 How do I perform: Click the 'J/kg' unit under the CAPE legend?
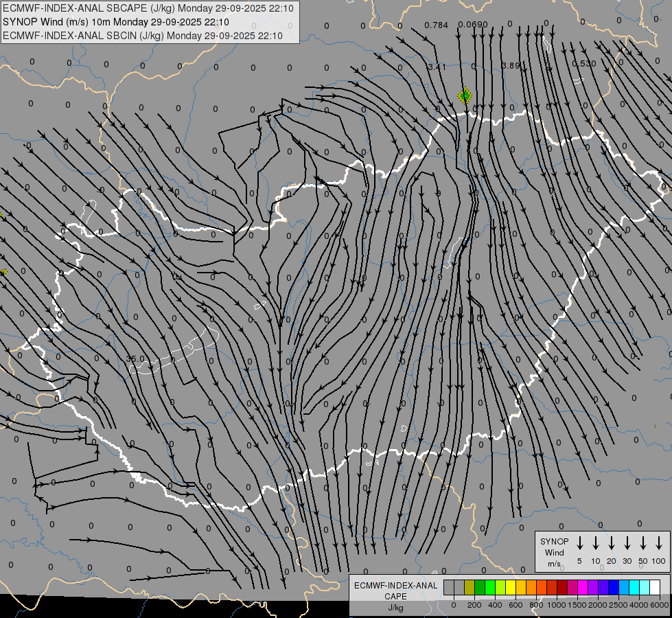tap(395, 608)
